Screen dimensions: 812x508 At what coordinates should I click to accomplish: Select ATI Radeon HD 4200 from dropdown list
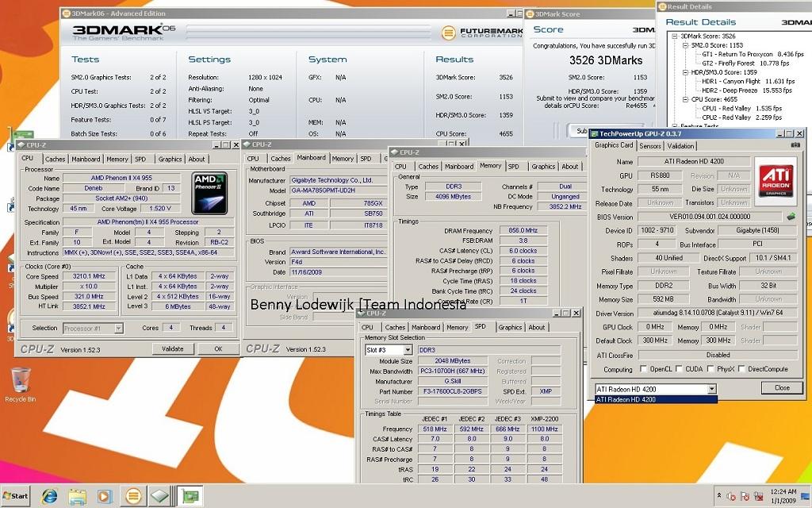656,400
